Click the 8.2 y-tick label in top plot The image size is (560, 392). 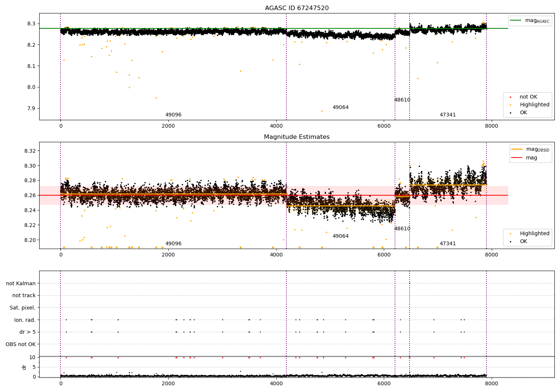click(x=31, y=45)
